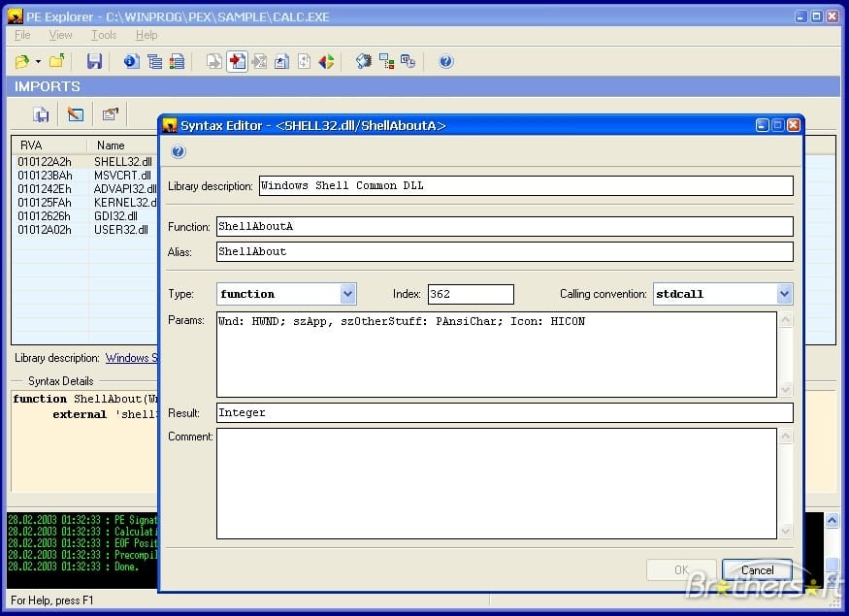The height and width of the screenshot is (616, 849).
Task: Click the copy icon in the IMPORTS panel
Action: point(42,113)
